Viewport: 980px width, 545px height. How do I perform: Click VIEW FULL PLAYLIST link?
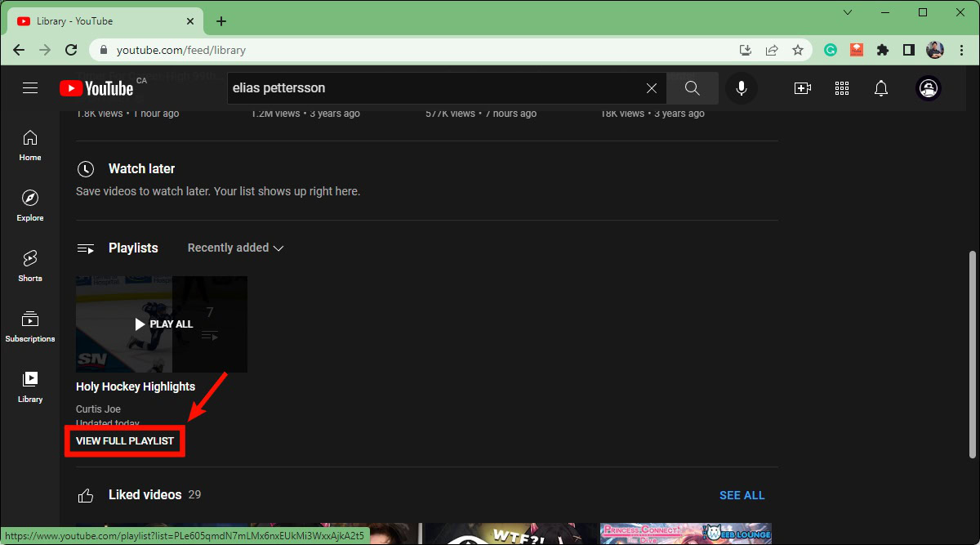[125, 441]
